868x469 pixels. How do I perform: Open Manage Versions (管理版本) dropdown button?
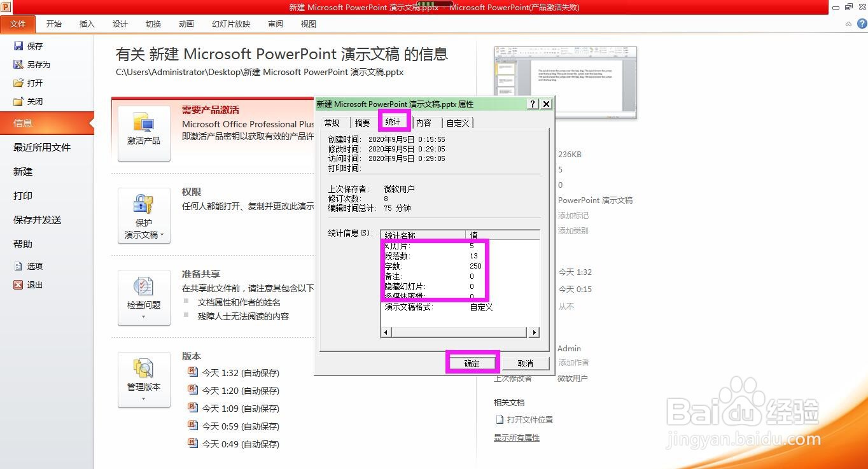point(144,380)
